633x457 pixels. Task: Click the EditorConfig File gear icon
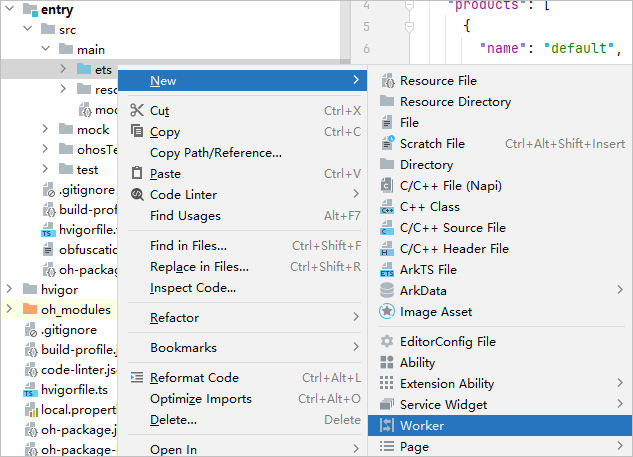coord(387,342)
